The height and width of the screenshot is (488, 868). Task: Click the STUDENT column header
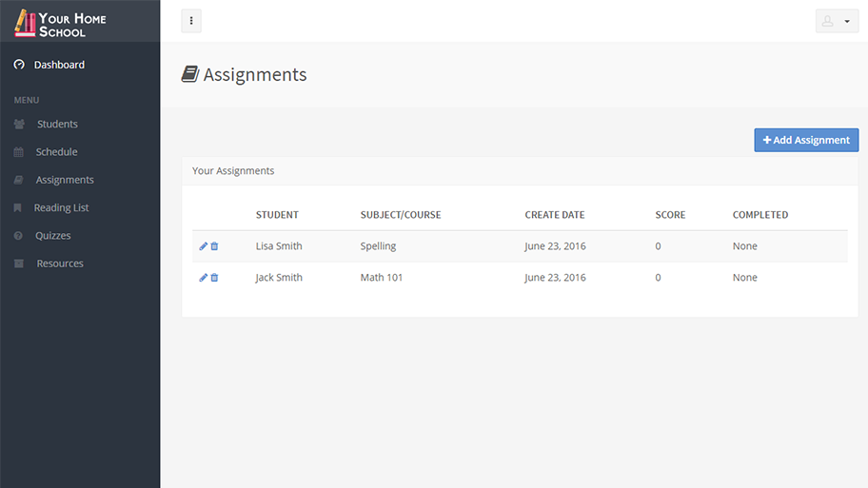pyautogui.click(x=277, y=215)
